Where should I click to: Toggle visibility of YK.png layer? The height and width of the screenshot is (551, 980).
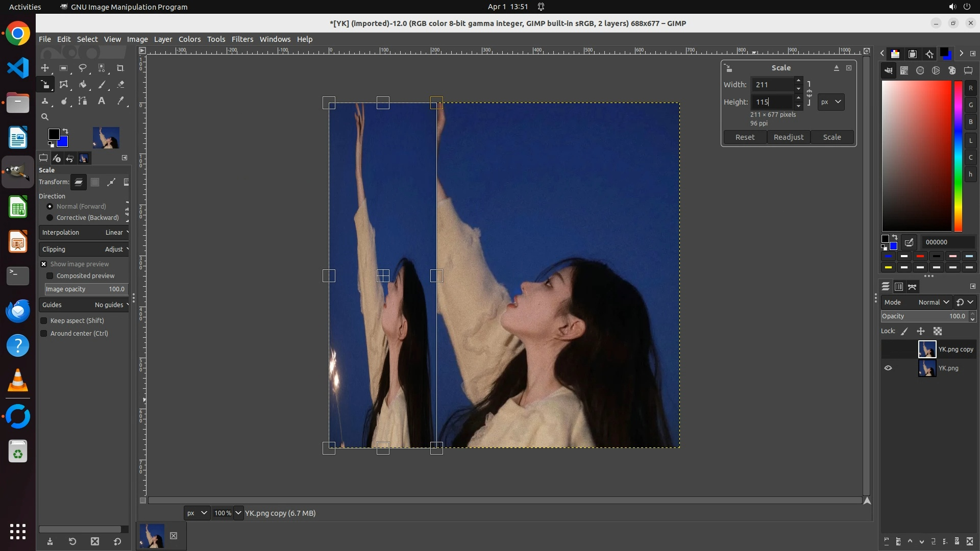pos(888,368)
